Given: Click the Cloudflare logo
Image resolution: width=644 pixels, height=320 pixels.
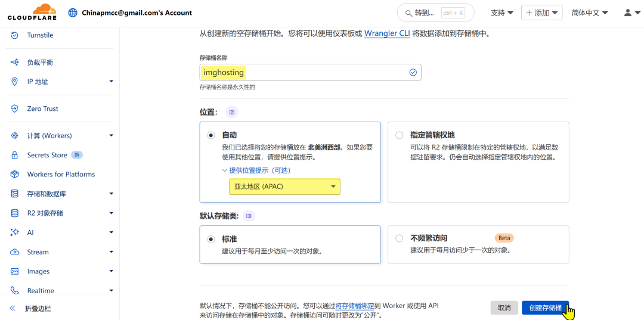Looking at the screenshot, I should point(33,13).
